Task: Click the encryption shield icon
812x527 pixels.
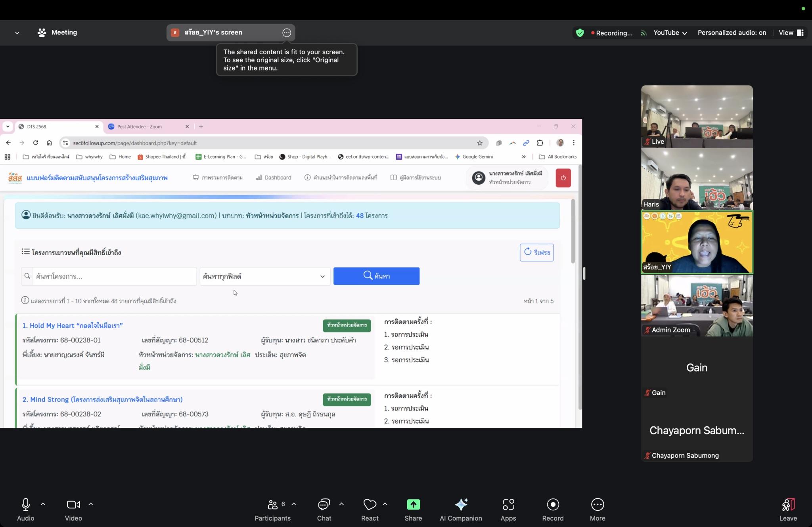Action: tap(580, 33)
